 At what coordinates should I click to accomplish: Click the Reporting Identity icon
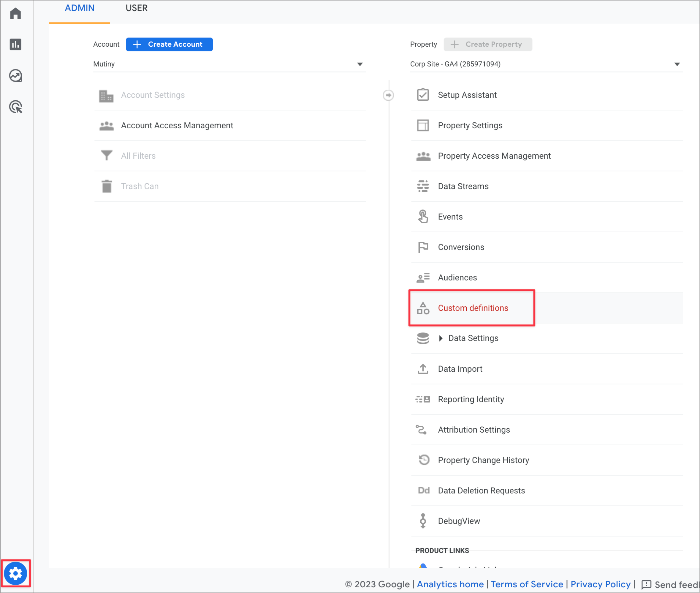coord(423,399)
